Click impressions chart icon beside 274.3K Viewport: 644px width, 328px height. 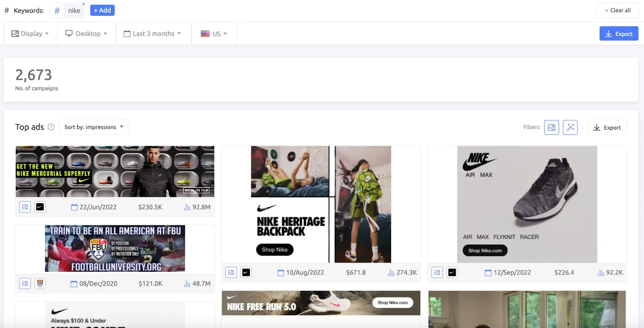coord(391,273)
